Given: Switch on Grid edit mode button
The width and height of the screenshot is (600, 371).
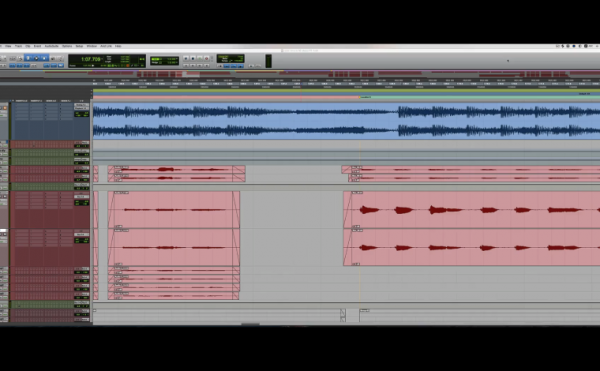Looking at the screenshot, I should pyautogui.click(x=5, y=66).
